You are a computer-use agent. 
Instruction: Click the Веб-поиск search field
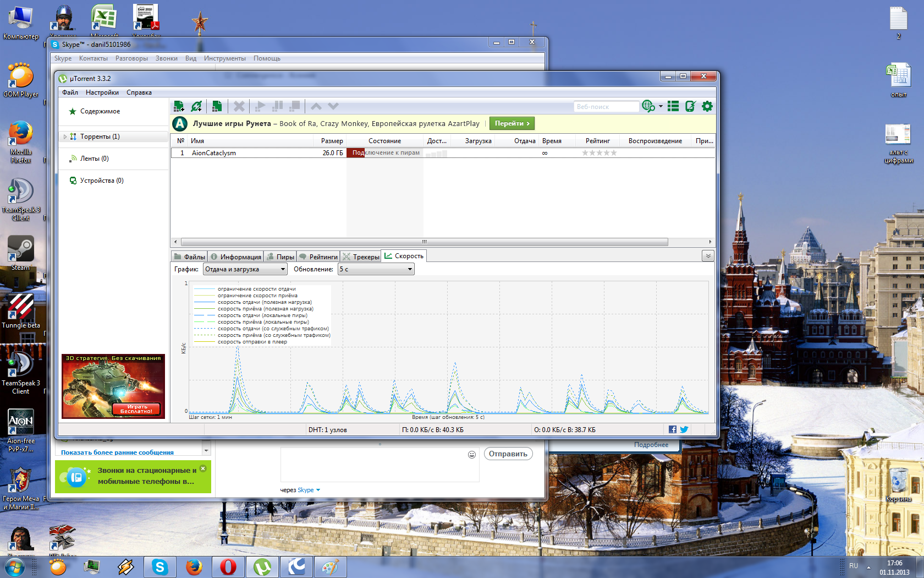pos(606,107)
